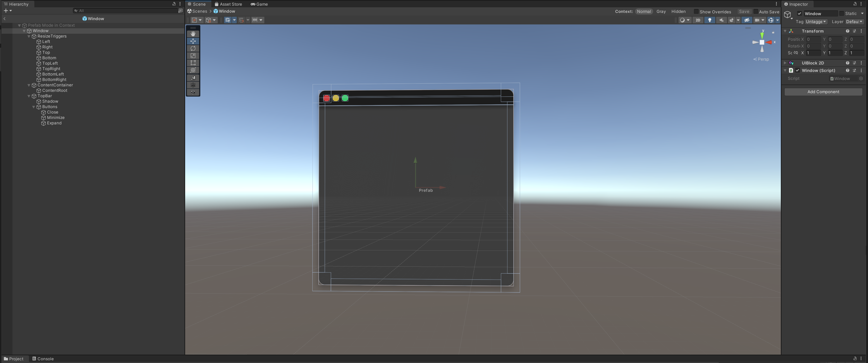Select the Gray prefab context option
This screenshot has height=363, width=868.
point(661,12)
